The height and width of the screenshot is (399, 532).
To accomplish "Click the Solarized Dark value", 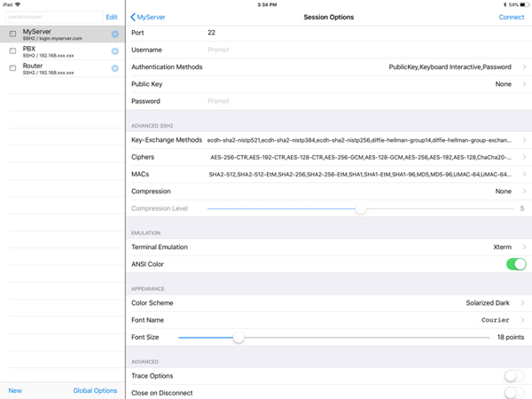I will click(488, 302).
